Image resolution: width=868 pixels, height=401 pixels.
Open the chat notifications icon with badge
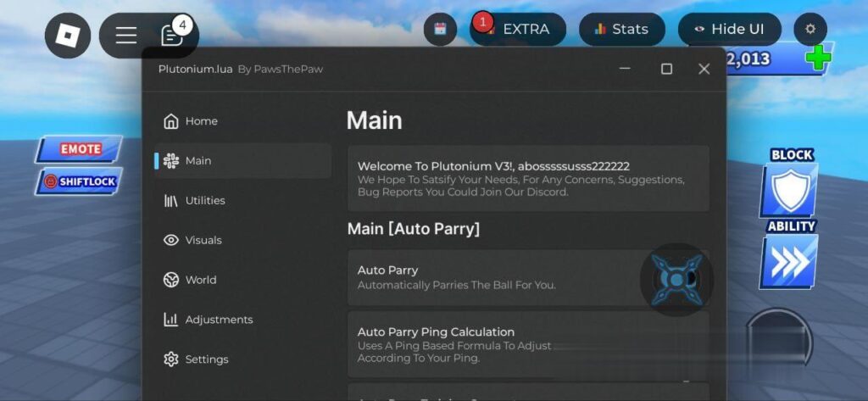coord(172,35)
